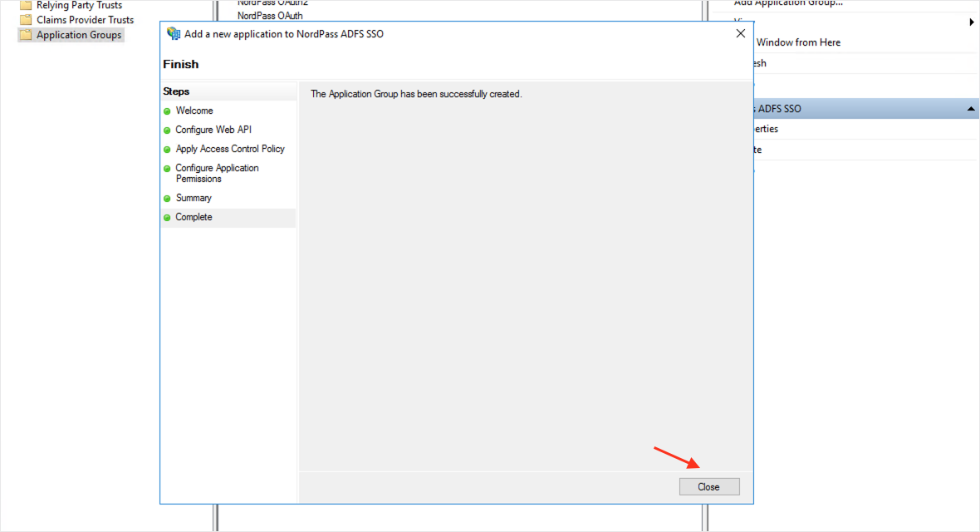This screenshot has height=532, width=980.
Task: Click the Claims Provider Trusts folder icon
Action: (26, 20)
